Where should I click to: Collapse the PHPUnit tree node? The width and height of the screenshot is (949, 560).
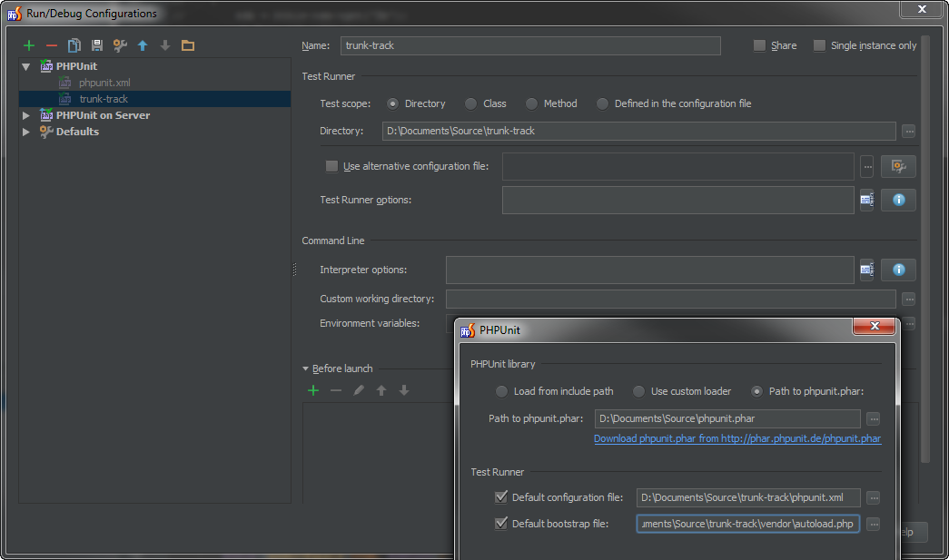pyautogui.click(x=25, y=65)
